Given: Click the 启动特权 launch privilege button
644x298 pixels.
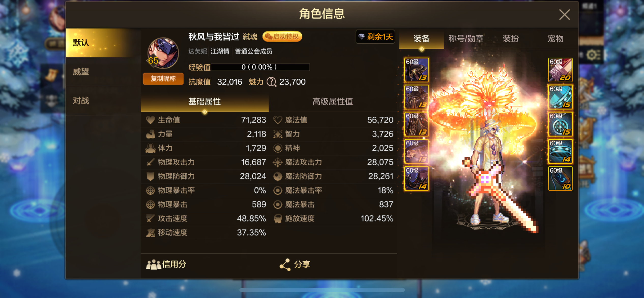Looking at the screenshot, I should pyautogui.click(x=282, y=37).
